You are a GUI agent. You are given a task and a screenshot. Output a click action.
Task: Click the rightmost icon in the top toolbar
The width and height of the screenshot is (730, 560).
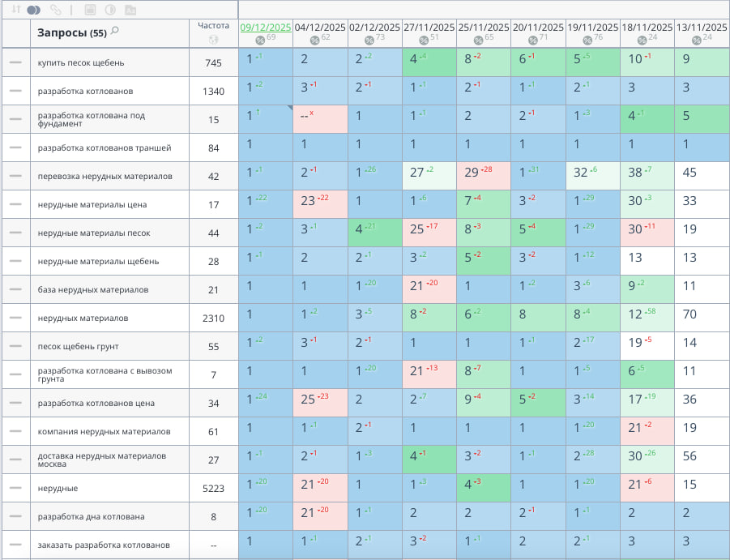[x=130, y=10]
